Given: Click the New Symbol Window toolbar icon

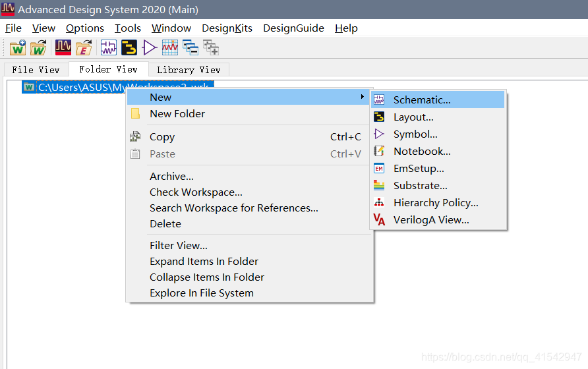Looking at the screenshot, I should pyautogui.click(x=150, y=47).
